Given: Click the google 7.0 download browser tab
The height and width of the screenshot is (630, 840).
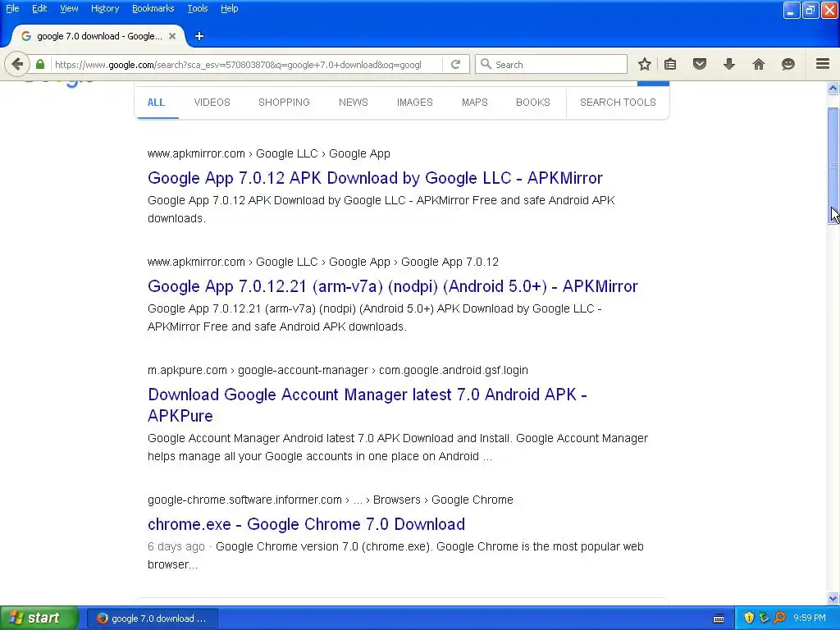Looking at the screenshot, I should [x=98, y=36].
